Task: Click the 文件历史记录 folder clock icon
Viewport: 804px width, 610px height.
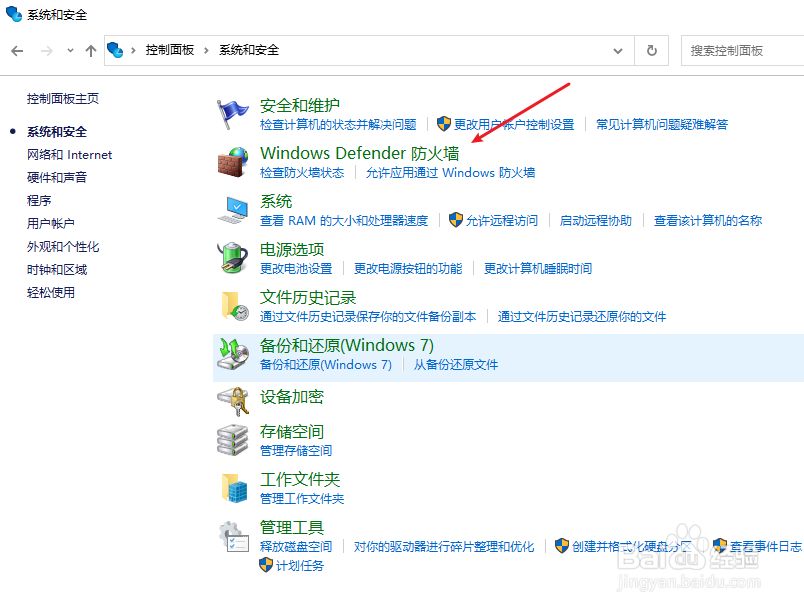Action: point(235,306)
